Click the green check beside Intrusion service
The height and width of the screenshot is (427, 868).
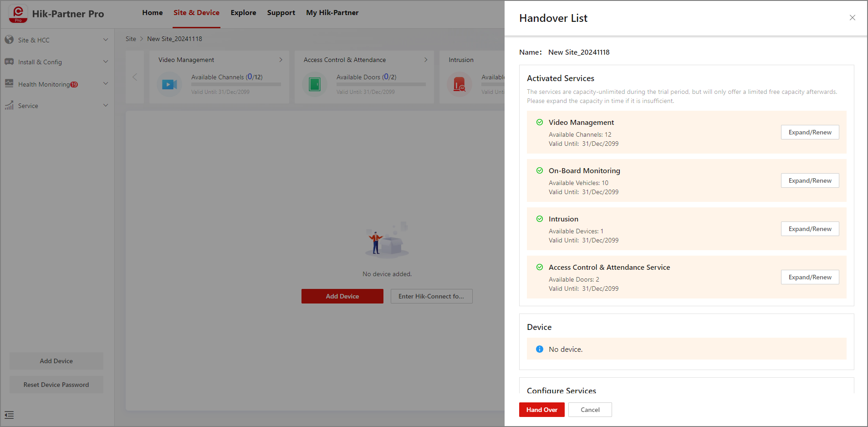[540, 219]
